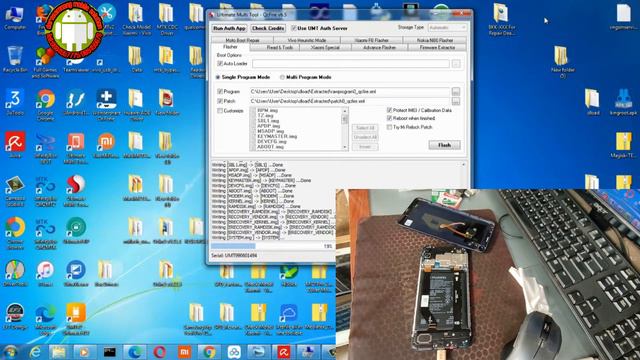
Task: Open the dload folder on desktop
Action: point(593,102)
